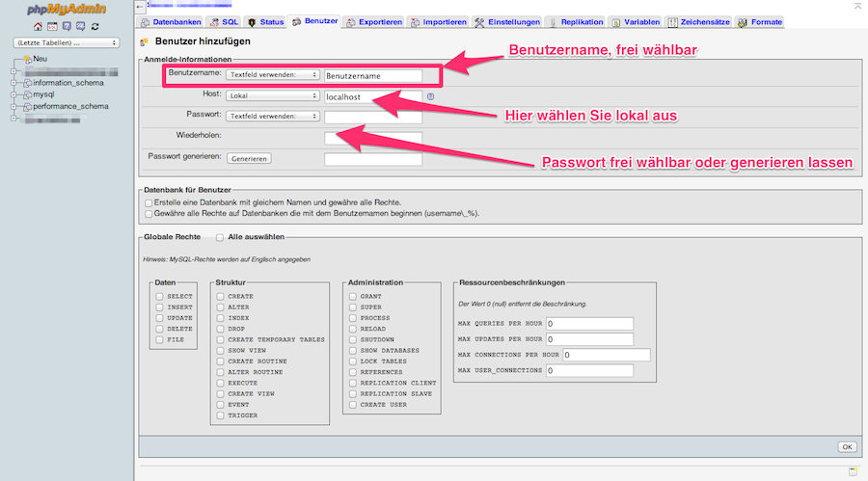The image size is (868, 481).
Task: Click the Replikation tab icon
Action: [553, 22]
